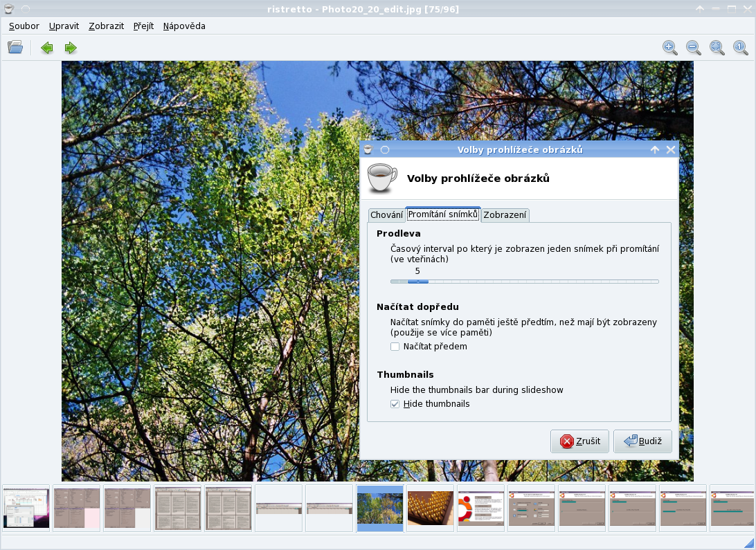Click the Prodleva interval slider

click(x=525, y=282)
